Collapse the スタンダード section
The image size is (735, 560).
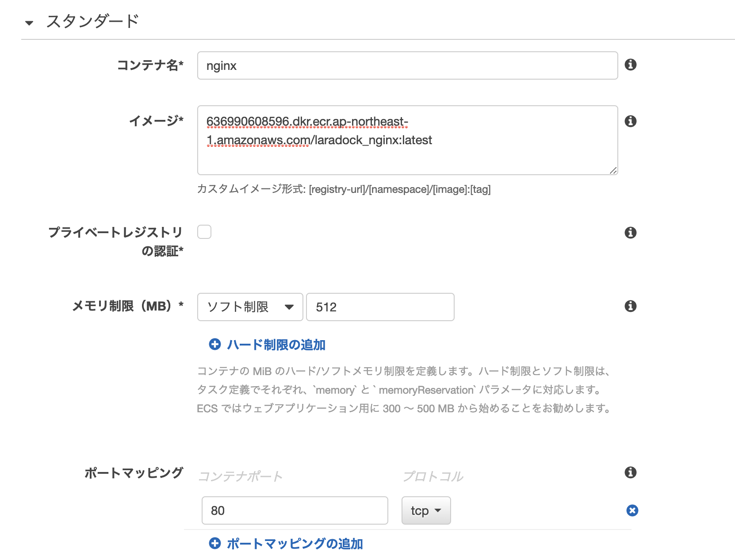(29, 23)
